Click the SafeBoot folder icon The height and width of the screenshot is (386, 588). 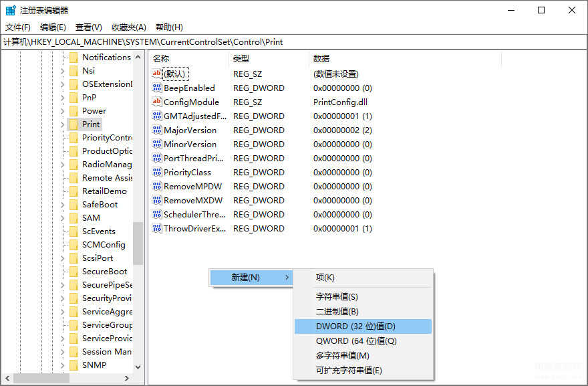pyautogui.click(x=74, y=205)
